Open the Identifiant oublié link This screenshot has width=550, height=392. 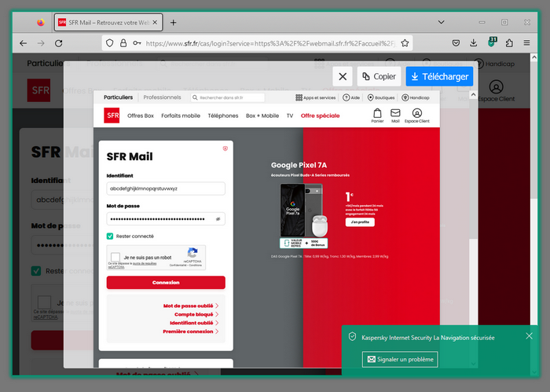tap(194, 323)
